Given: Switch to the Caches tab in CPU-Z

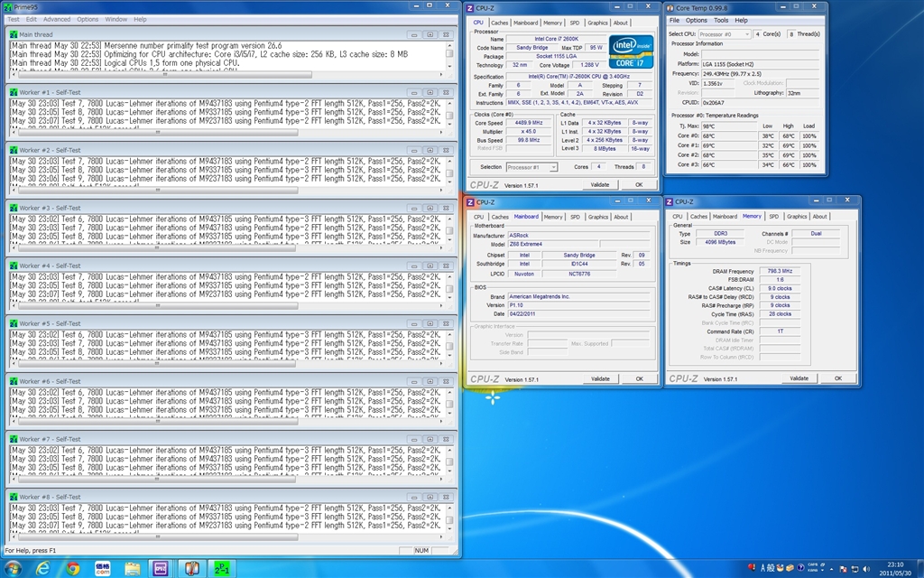Looking at the screenshot, I should (500, 23).
